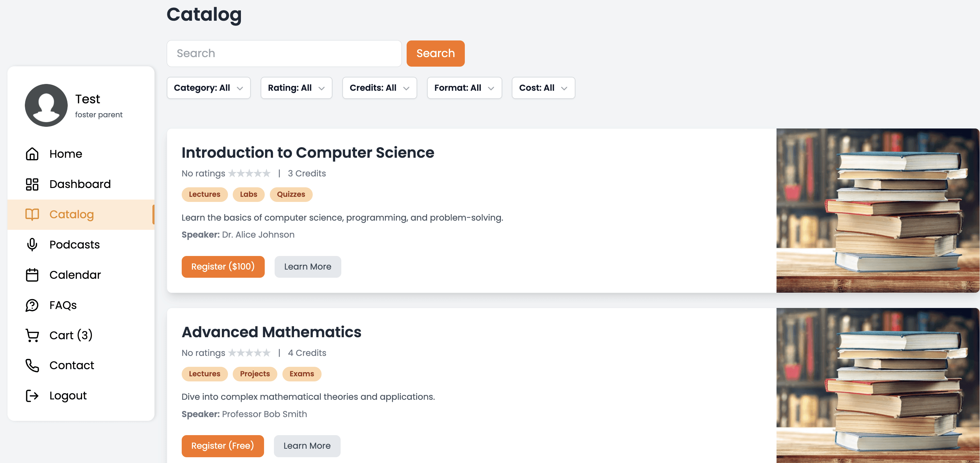Screen dimensions: 980x463
Task: Click the Logout arrow icon
Action: [32, 396]
